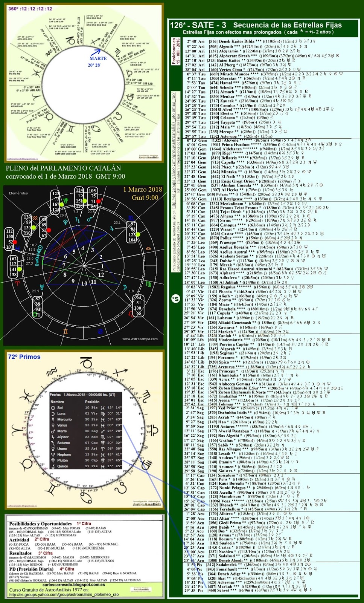Click the *S circle beside star list
The width and height of the screenshot is (364, 603).
tap(175, 299)
